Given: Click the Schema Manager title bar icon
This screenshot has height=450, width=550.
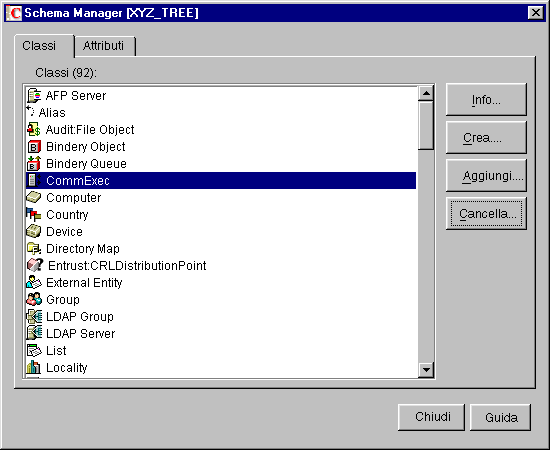Looking at the screenshot, I should (x=14, y=13).
